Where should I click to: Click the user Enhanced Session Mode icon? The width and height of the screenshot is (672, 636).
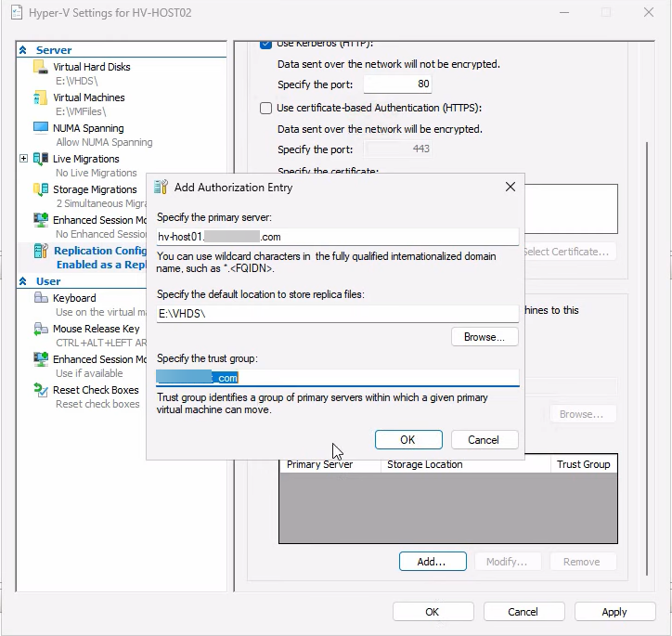point(41,359)
